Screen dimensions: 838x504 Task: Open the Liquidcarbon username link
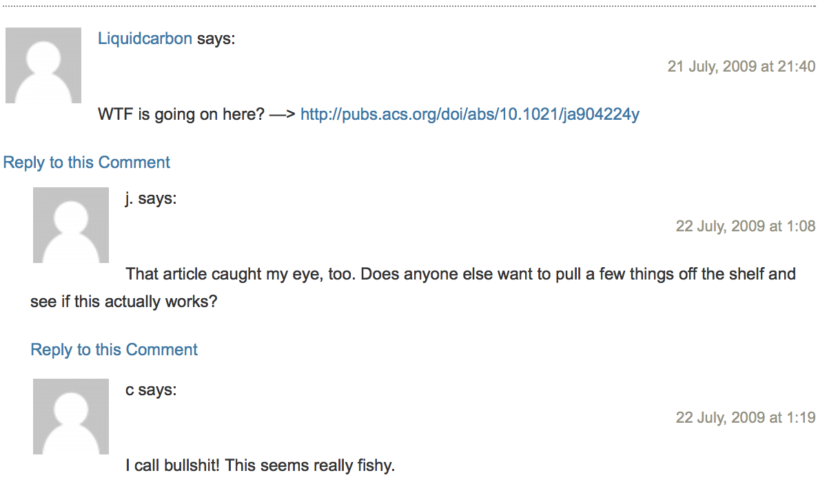pos(145,39)
